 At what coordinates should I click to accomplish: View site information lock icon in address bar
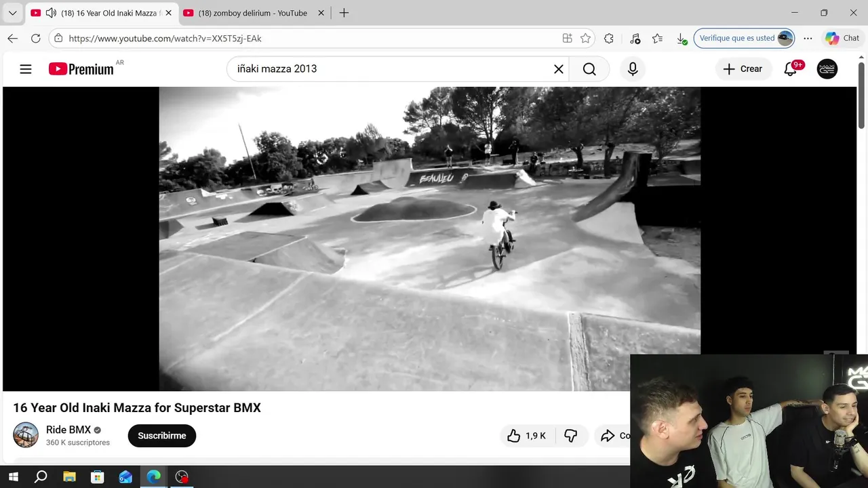(59, 39)
